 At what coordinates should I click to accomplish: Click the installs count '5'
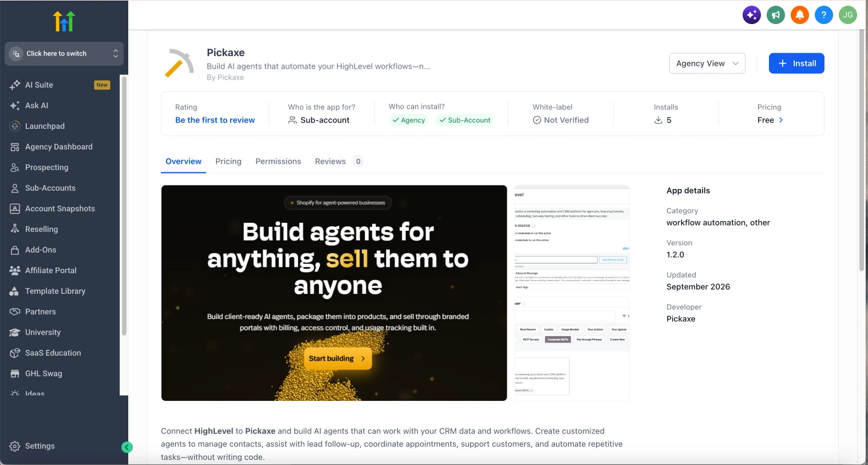[669, 120]
